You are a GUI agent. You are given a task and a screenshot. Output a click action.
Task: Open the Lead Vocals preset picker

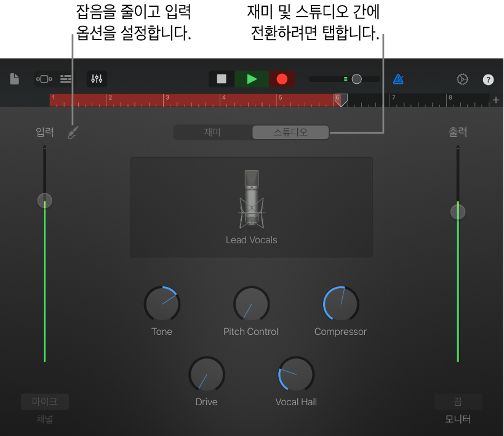[x=252, y=207]
